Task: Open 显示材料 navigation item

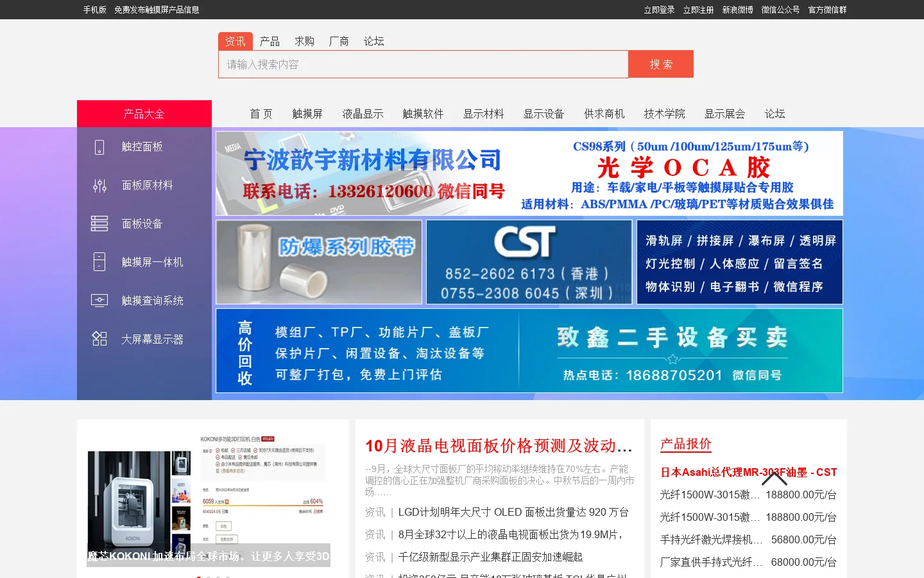Action: tap(484, 114)
